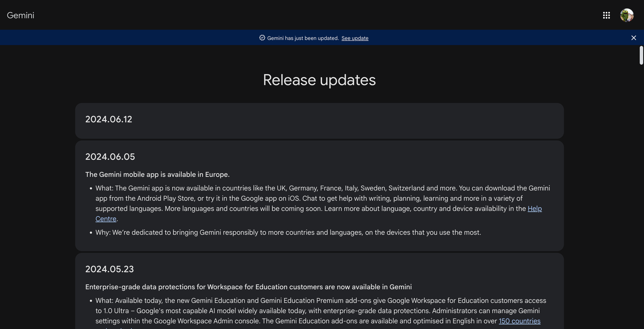Click the update badge icon in the banner
This screenshot has height=329, width=644.
261,38
